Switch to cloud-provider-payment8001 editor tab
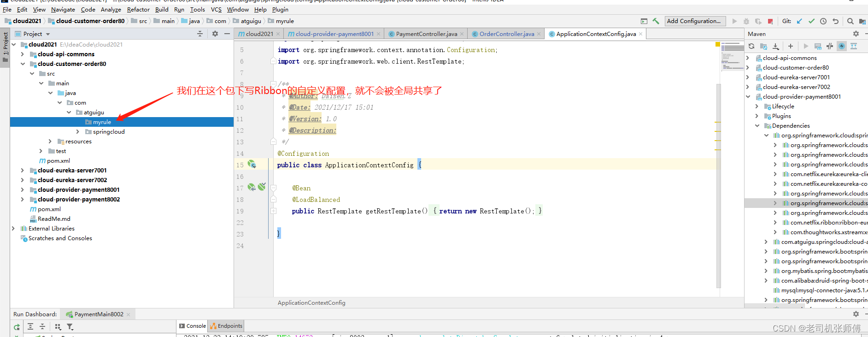The height and width of the screenshot is (337, 868). 334,34
